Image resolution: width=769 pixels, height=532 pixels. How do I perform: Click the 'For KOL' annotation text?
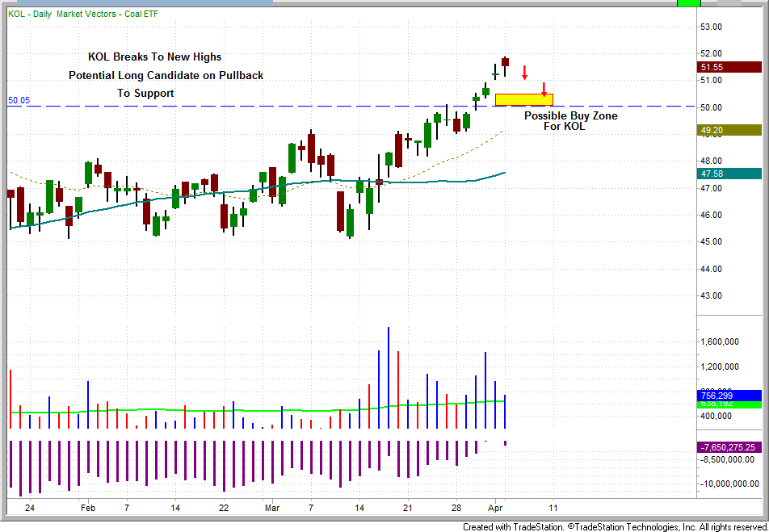564,126
